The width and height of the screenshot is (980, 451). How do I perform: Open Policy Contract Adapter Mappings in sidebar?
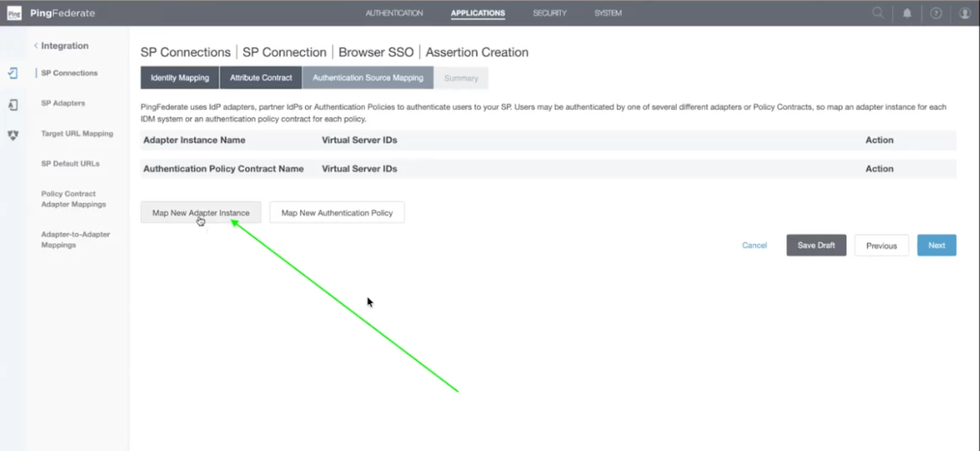click(x=73, y=198)
